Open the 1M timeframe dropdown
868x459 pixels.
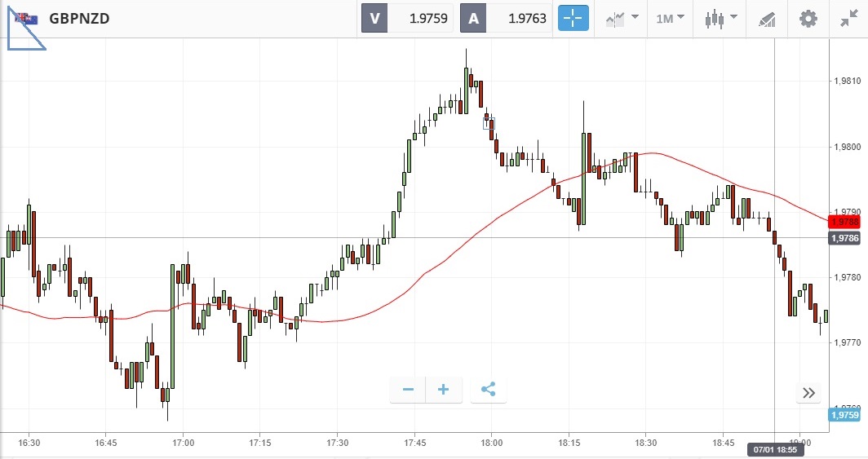670,18
